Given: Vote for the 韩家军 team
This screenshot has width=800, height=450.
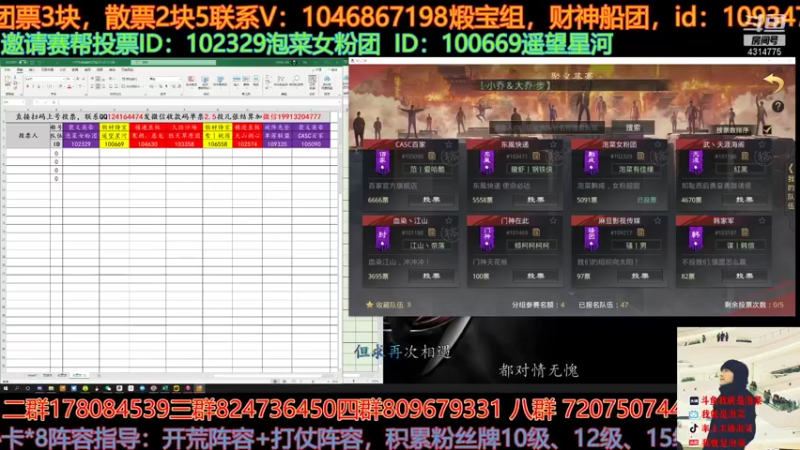Looking at the screenshot, I should pyautogui.click(x=744, y=276).
